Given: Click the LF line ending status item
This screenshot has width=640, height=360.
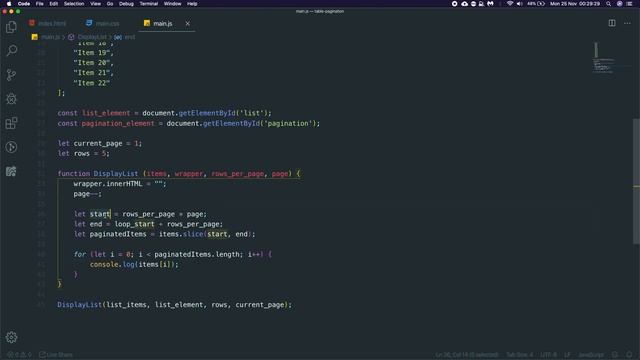Looking at the screenshot, I should 567,355.
